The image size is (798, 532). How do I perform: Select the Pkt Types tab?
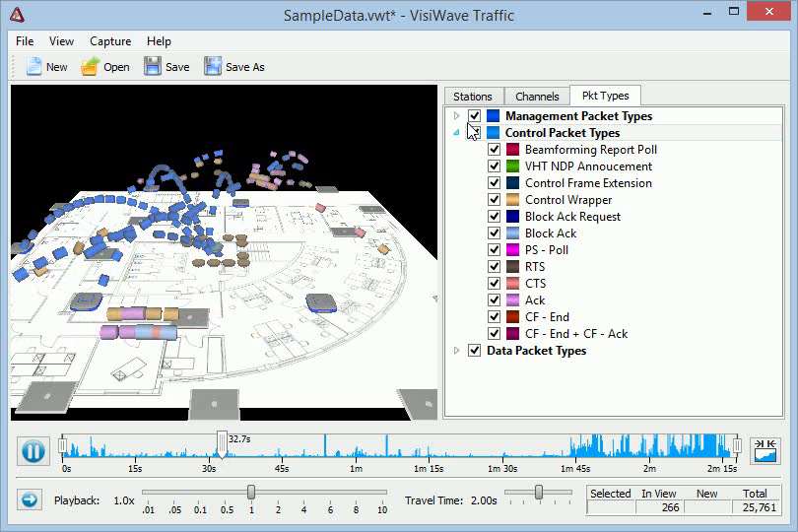click(x=606, y=96)
